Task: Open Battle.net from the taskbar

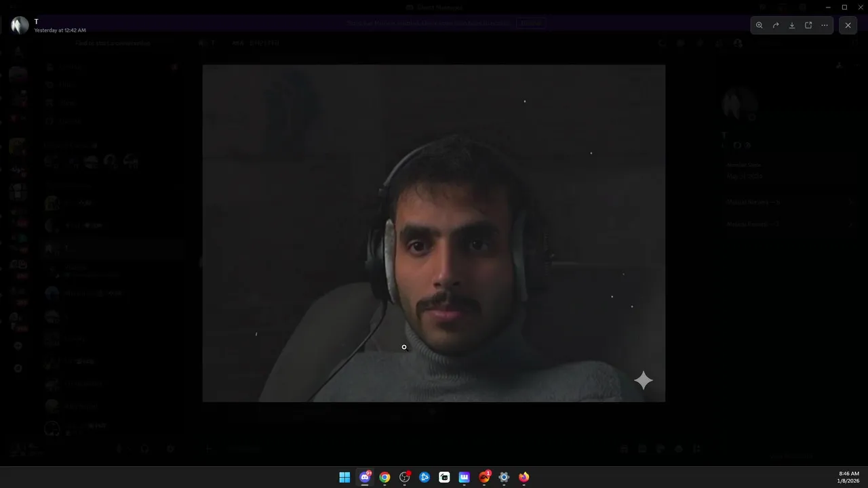Action: [x=425, y=477]
